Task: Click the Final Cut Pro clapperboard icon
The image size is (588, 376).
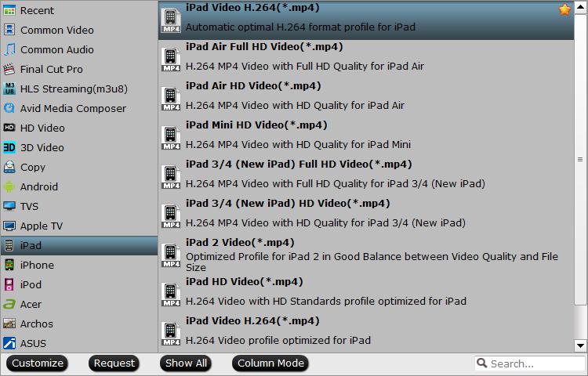Action: click(9, 69)
